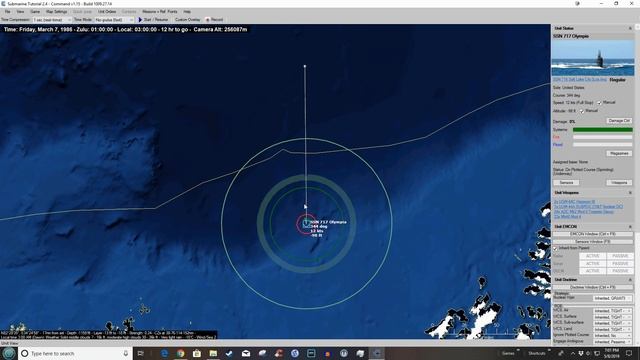Open the Map Settings menu
The height and width of the screenshot is (360, 640).
pos(56,11)
